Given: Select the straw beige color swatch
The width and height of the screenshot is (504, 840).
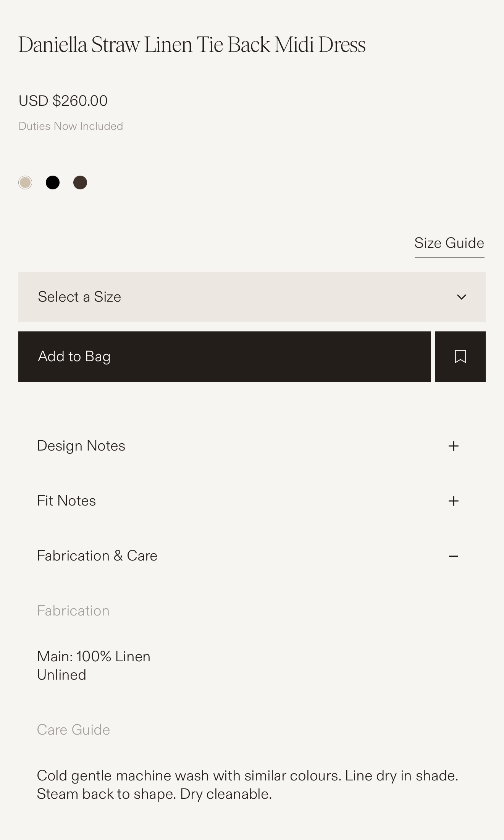Looking at the screenshot, I should [25, 183].
